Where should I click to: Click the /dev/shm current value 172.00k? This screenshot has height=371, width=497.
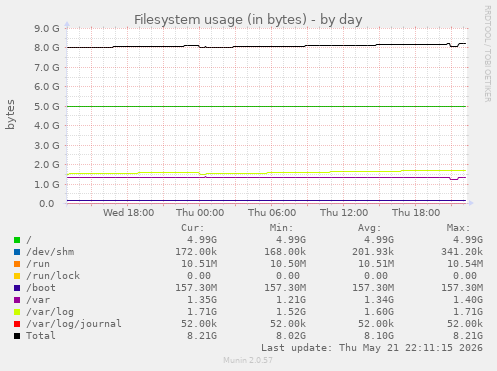(x=196, y=252)
